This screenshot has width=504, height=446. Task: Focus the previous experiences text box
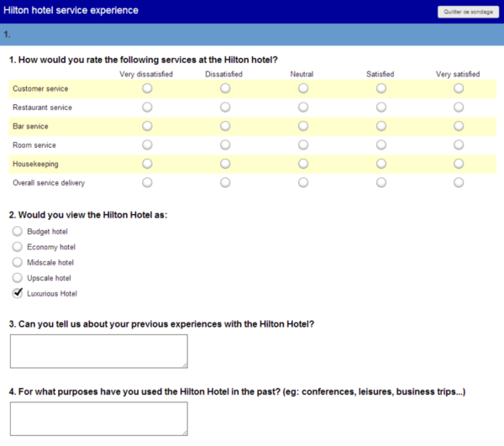click(x=99, y=351)
